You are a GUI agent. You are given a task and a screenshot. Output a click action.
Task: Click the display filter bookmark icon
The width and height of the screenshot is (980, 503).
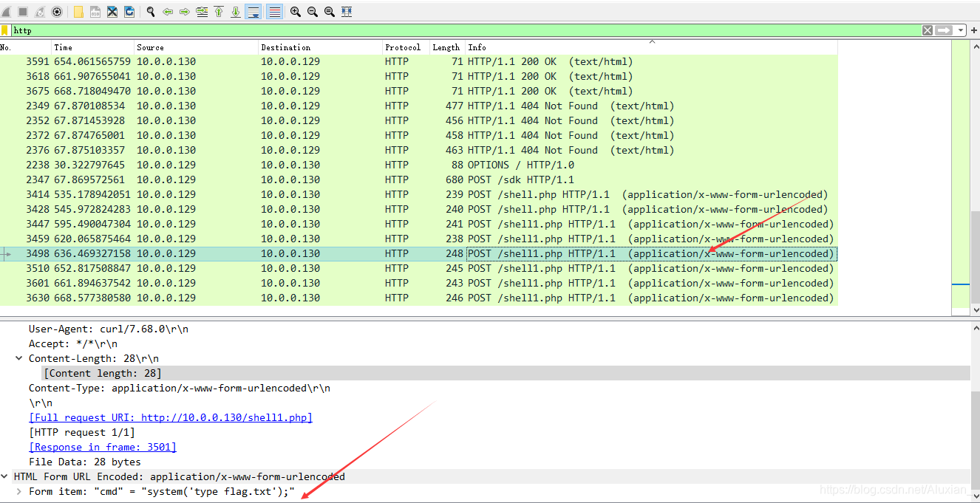(4, 30)
